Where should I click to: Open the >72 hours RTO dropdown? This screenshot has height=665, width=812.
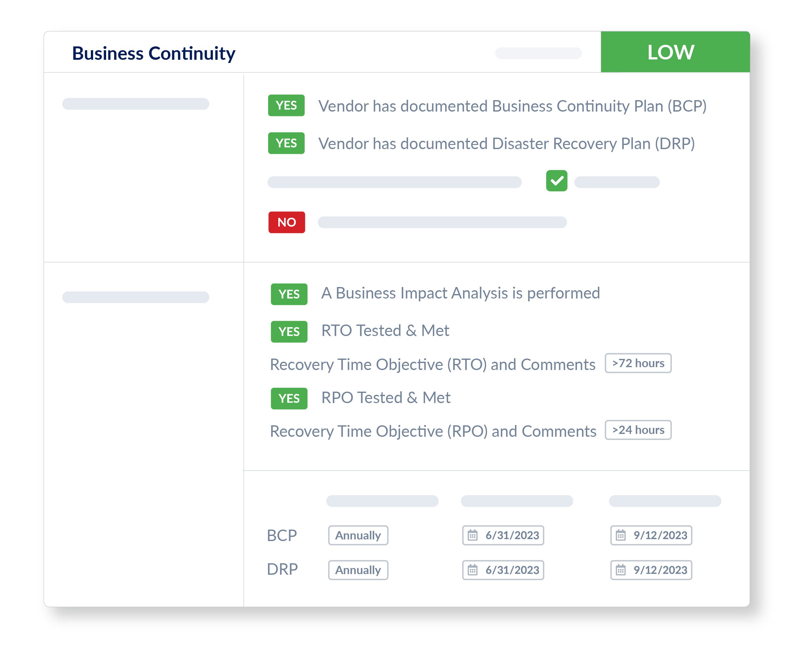pos(638,363)
